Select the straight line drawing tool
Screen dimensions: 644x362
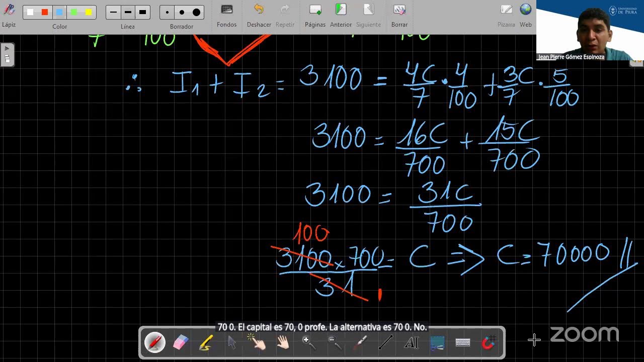coord(386,343)
